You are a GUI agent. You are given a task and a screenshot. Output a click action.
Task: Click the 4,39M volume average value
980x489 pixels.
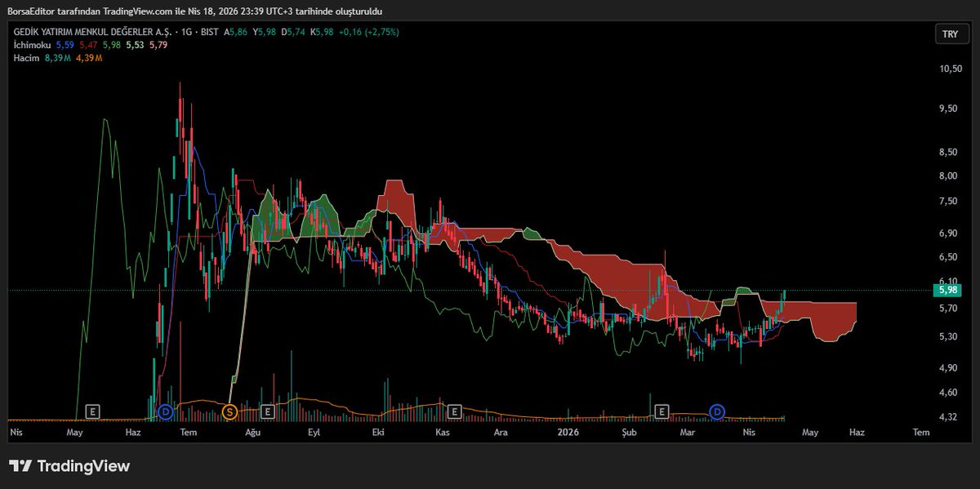tap(90, 58)
